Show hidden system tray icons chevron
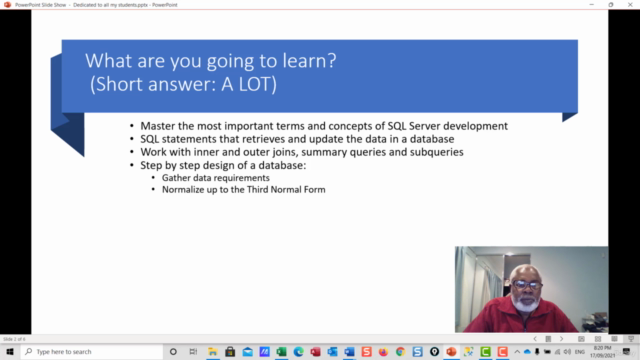This screenshot has width=640, height=360. 517,351
